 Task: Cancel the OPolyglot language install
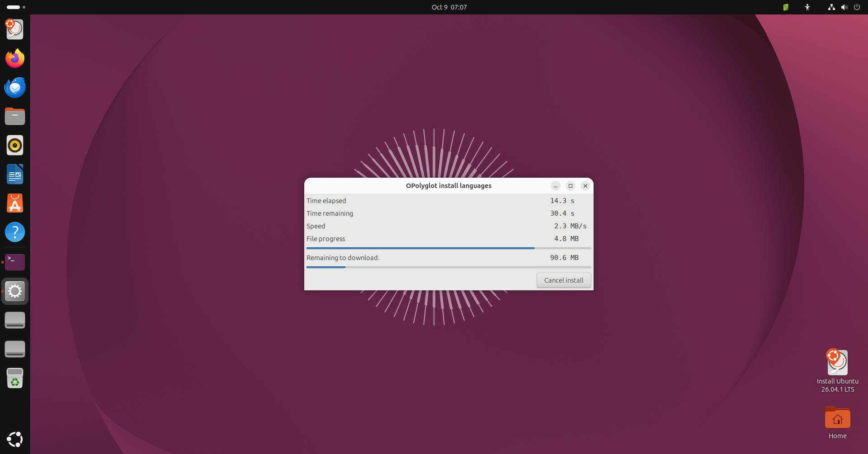coord(564,280)
